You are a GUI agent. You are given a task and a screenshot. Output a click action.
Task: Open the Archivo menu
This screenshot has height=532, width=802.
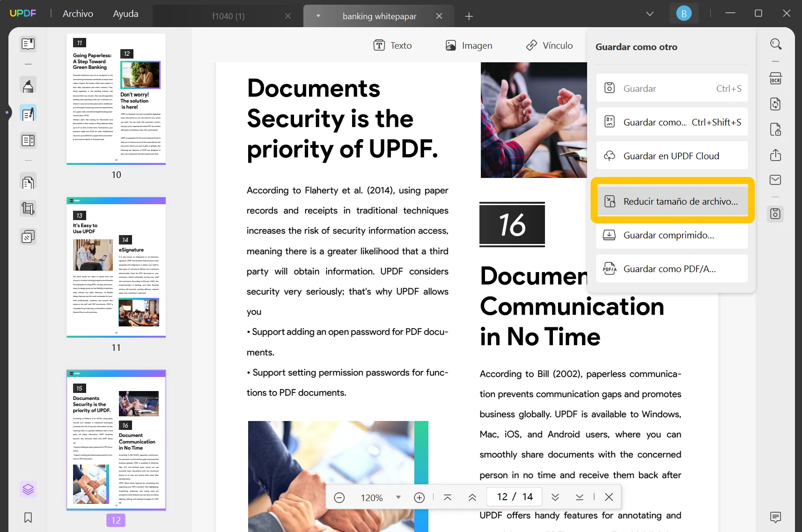[x=78, y=14]
